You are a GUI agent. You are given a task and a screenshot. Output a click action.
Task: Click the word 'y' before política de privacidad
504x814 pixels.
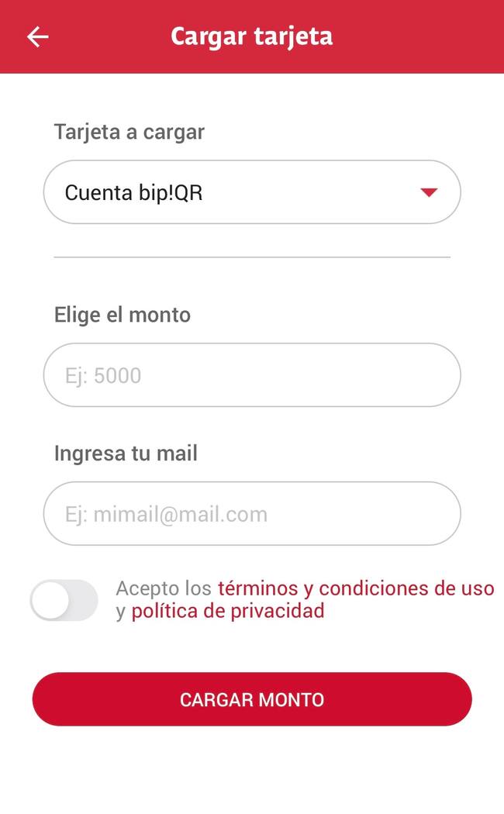(121, 612)
